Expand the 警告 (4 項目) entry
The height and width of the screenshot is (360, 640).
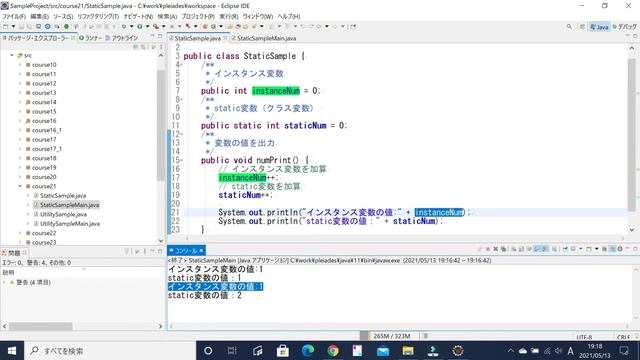point(4,282)
